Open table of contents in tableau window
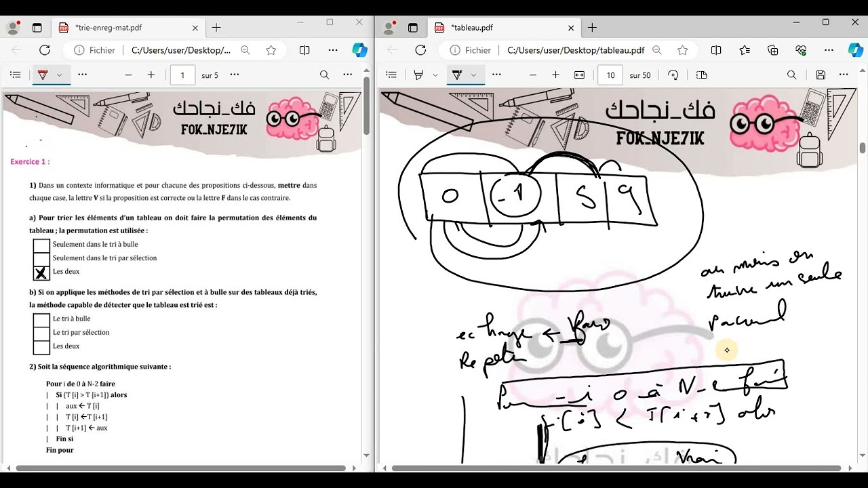Image resolution: width=868 pixels, height=488 pixels. click(x=391, y=75)
